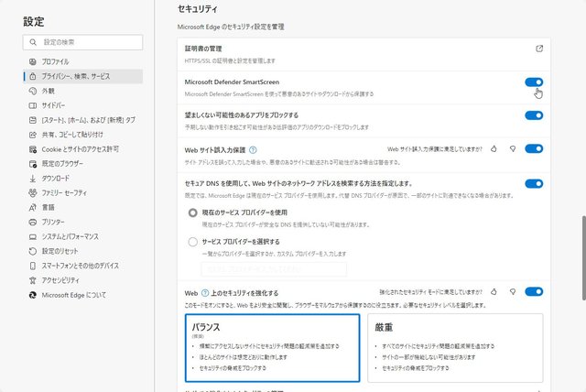Viewport: 586px width, 392px height.
Task: Click the プリンター printer icon
Action: pos(33,222)
